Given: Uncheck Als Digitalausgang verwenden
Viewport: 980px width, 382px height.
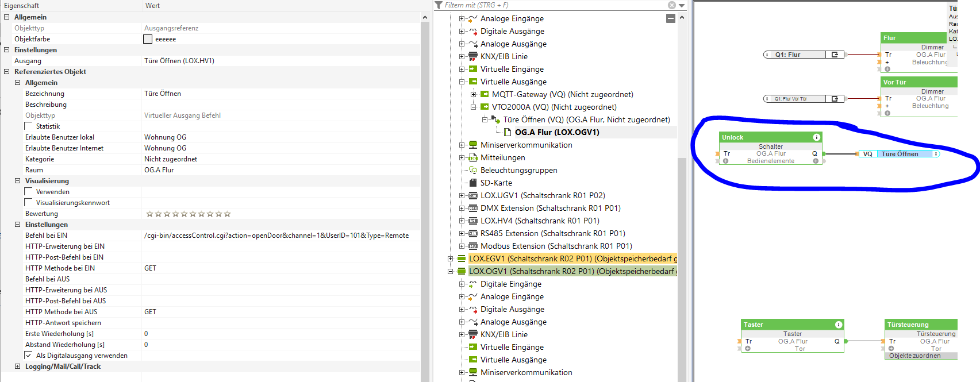Looking at the screenshot, I should click(29, 356).
